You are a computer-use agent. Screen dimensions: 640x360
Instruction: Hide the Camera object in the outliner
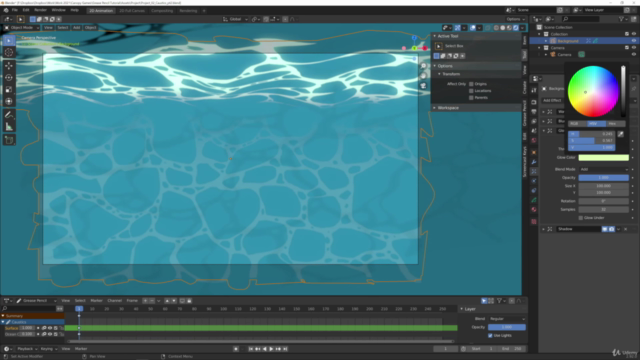tap(634, 54)
